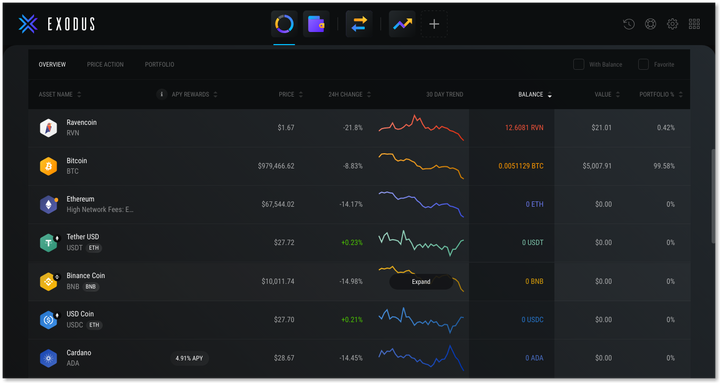The width and height of the screenshot is (720, 383).
Task: Click the ETH tag under USDC
Action: [94, 325]
